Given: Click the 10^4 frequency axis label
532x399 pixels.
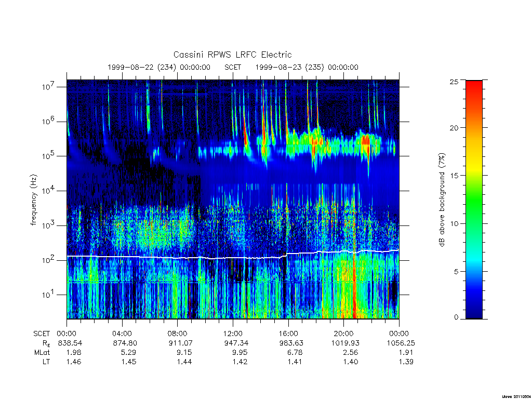Looking at the screenshot, I should coord(49,190).
